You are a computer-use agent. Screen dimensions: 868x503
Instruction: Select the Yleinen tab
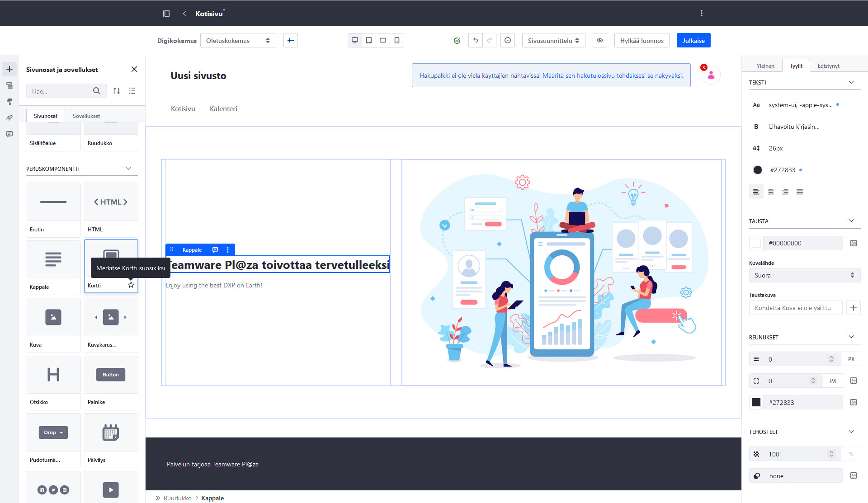[x=765, y=66]
